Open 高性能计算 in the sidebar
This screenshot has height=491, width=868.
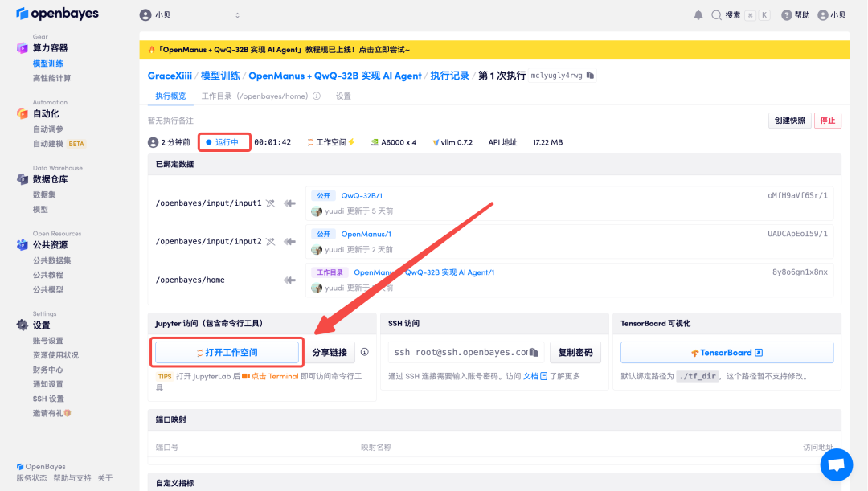pyautogui.click(x=52, y=78)
